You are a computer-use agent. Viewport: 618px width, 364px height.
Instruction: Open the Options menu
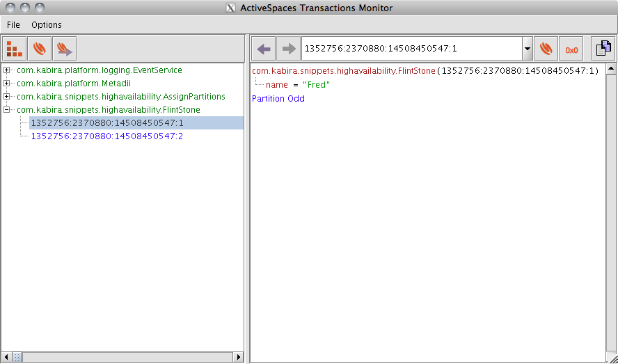[x=47, y=25]
